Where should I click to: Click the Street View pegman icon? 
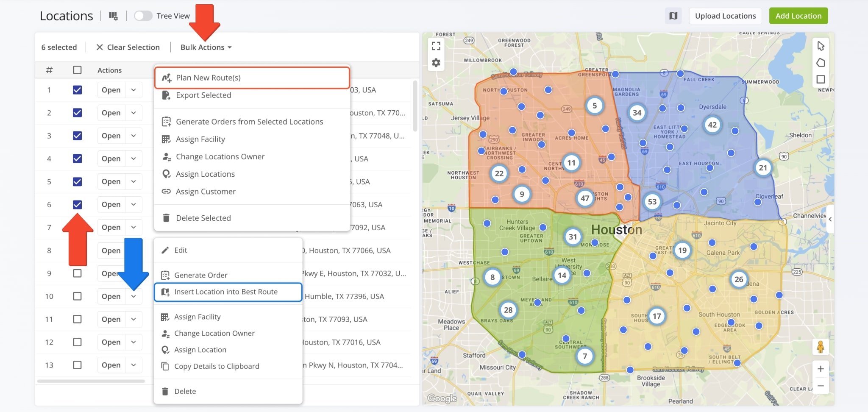(x=821, y=347)
